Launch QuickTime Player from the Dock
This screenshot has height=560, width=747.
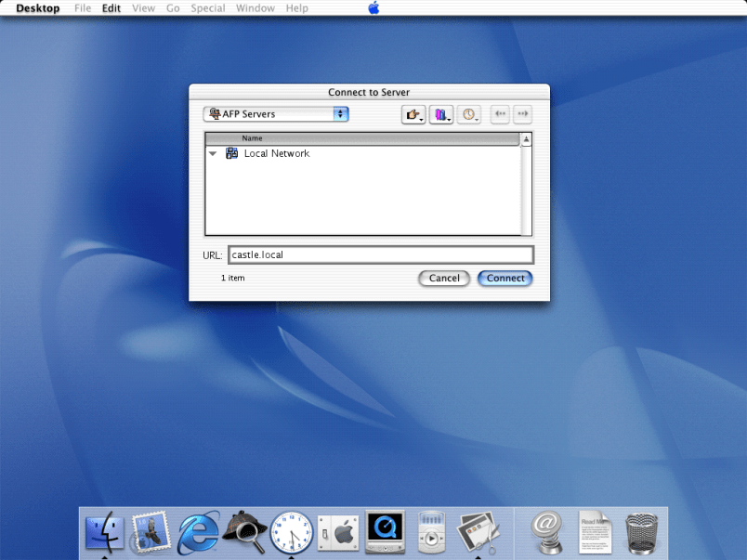(385, 532)
